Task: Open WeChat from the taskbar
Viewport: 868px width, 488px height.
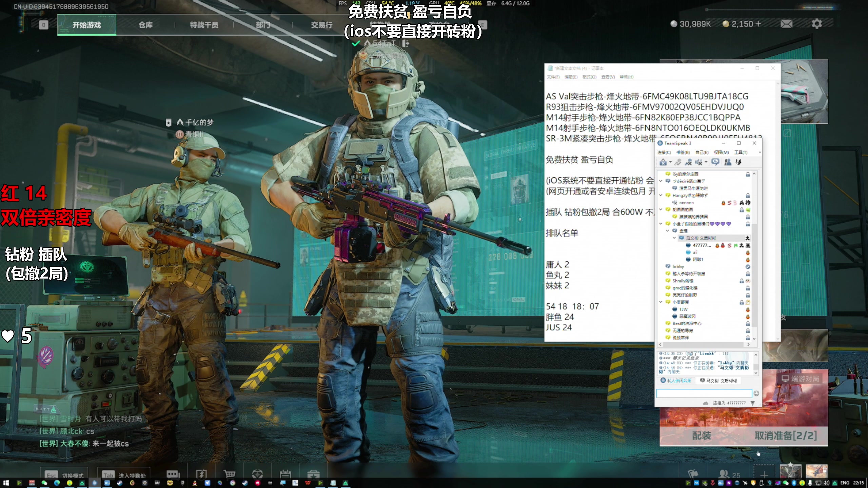Action: tap(44, 483)
